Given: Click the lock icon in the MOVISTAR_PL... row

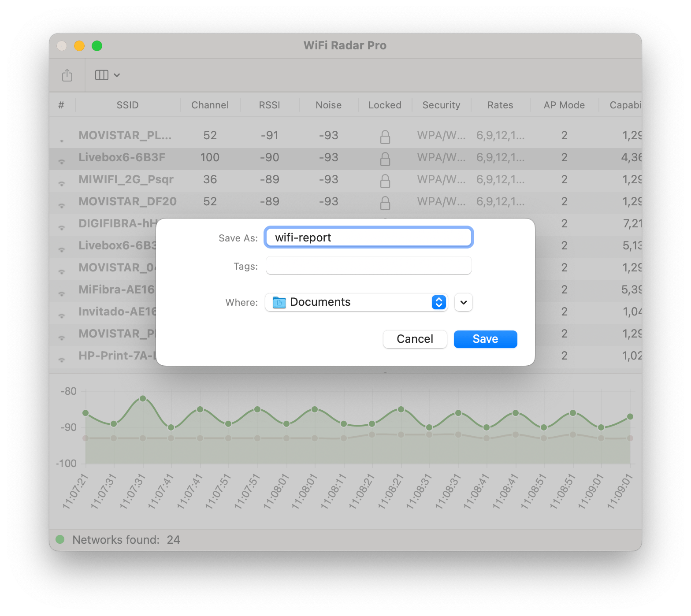Looking at the screenshot, I should tap(385, 137).
